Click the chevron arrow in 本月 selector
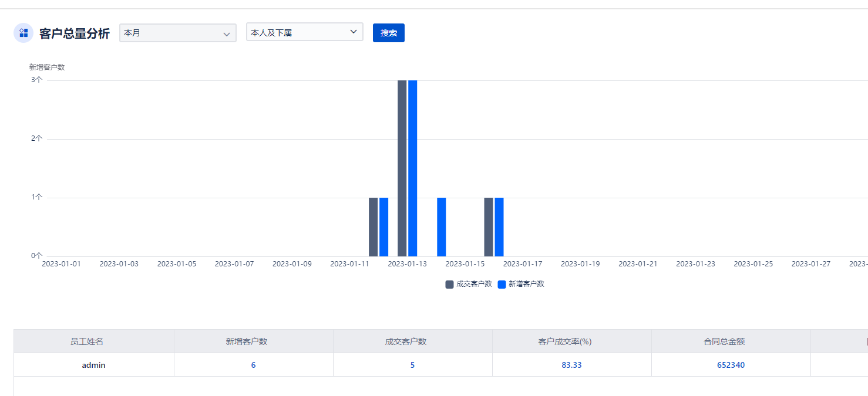Screen dimensions: 868x396 click(x=227, y=34)
